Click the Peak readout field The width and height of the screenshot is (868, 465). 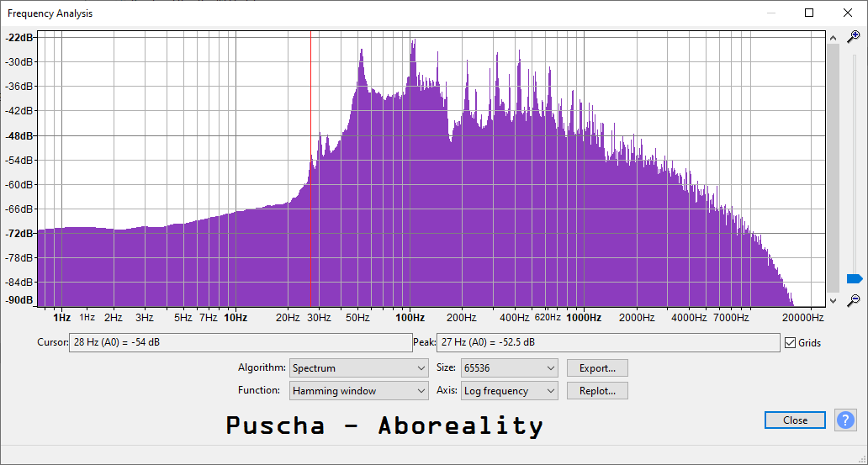(608, 343)
